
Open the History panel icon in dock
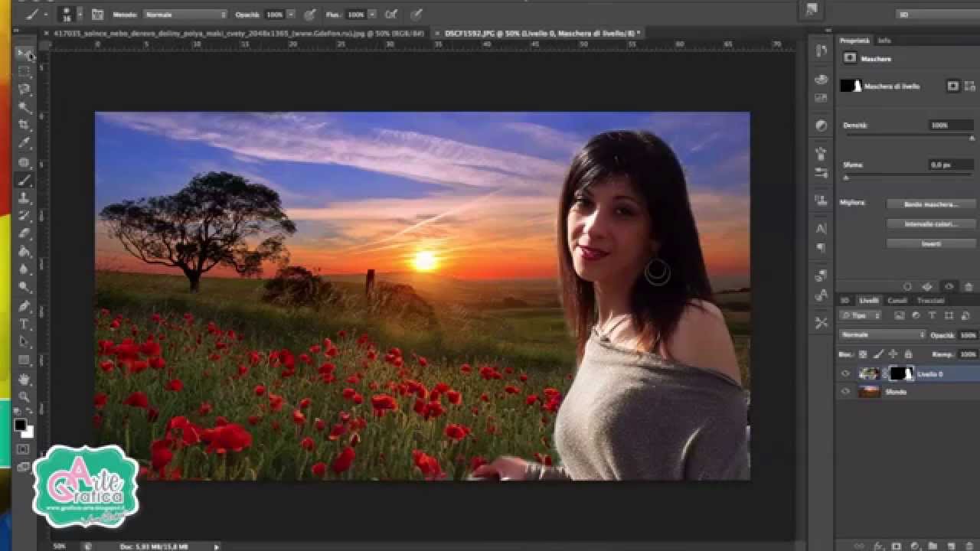click(x=822, y=51)
